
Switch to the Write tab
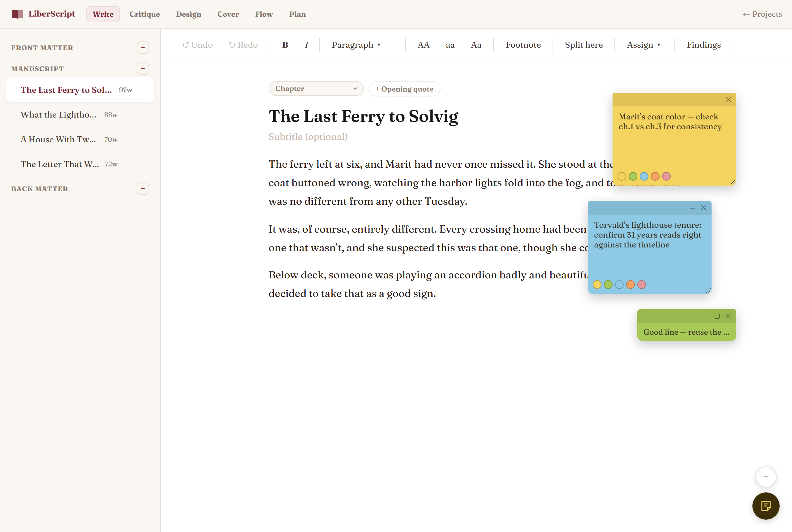pos(103,14)
